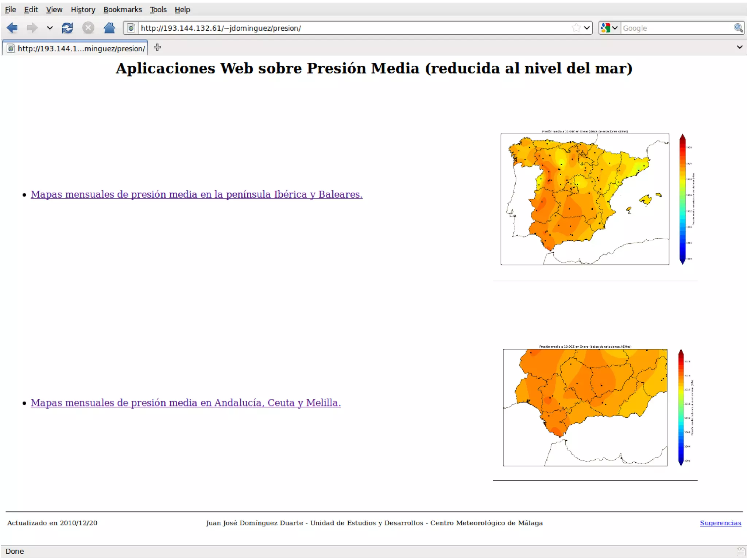
Task: Open the Bookmarks menu
Action: point(123,9)
